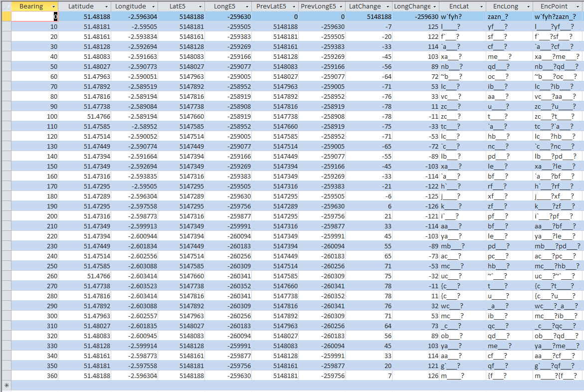Screen dimensions: 584x392
Task: Click EncLat cell {c___? in Bearing 270 row
Action: coord(463,286)
